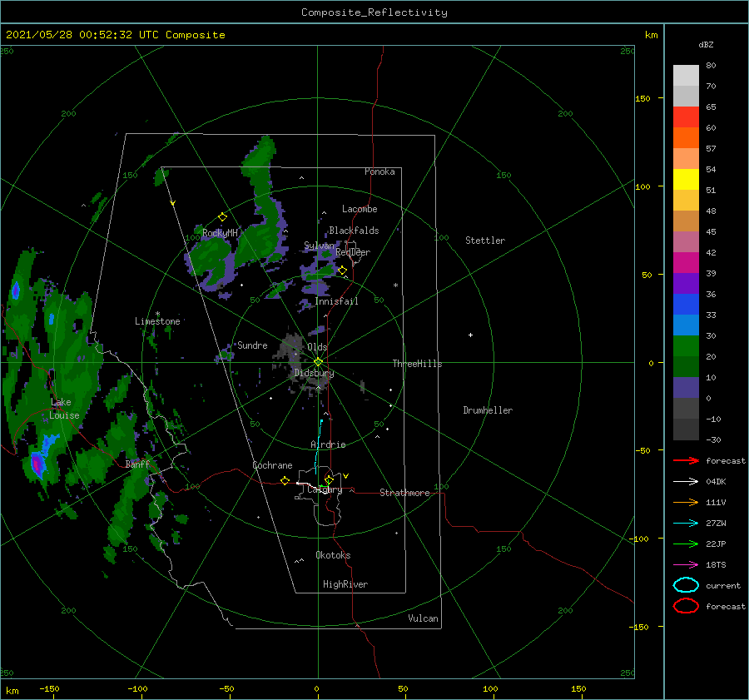This screenshot has height=700, width=749.
Task: Pick the purple 39 dBZ color swatch
Action: [x=686, y=283]
